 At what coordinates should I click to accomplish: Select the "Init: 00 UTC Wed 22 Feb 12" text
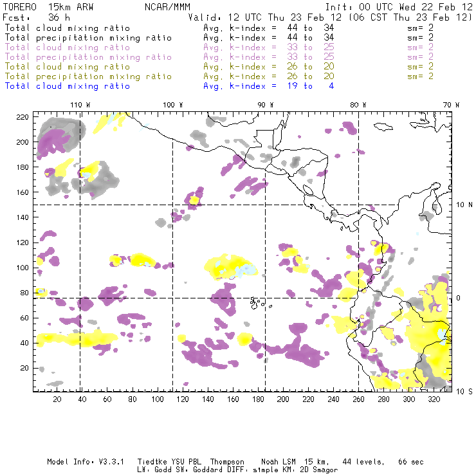pyautogui.click(x=399, y=7)
